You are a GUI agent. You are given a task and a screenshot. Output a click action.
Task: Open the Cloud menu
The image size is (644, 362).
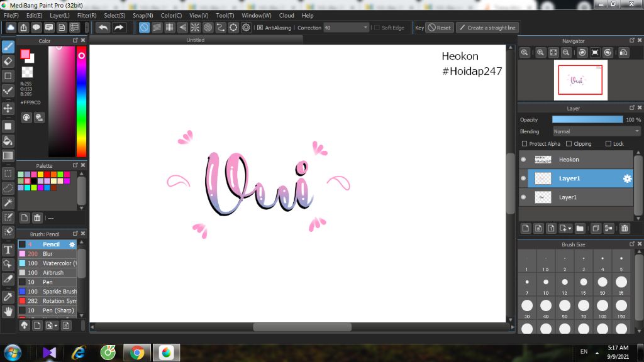286,16
